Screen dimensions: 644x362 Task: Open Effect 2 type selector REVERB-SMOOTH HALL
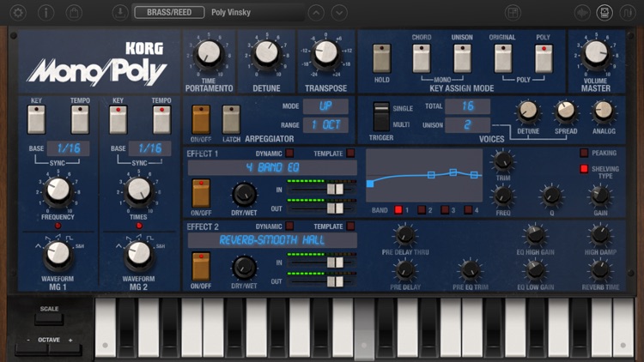click(272, 240)
